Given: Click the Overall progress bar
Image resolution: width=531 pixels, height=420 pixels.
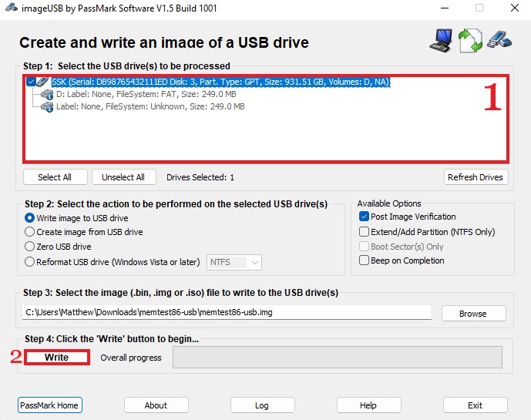Looking at the screenshot, I should (338, 357).
